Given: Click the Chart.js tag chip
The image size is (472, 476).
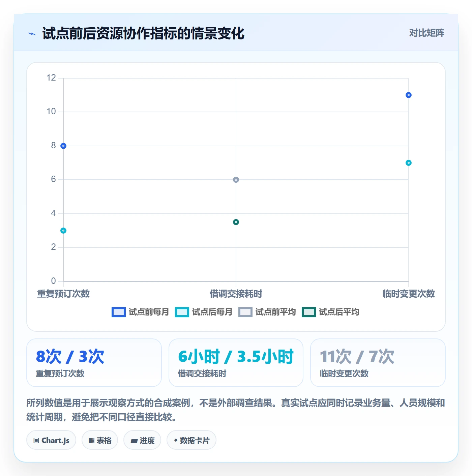Looking at the screenshot, I should (51, 440).
